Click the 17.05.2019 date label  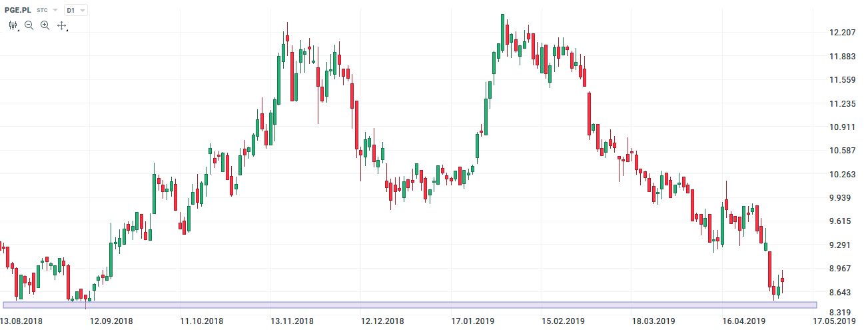point(835,321)
